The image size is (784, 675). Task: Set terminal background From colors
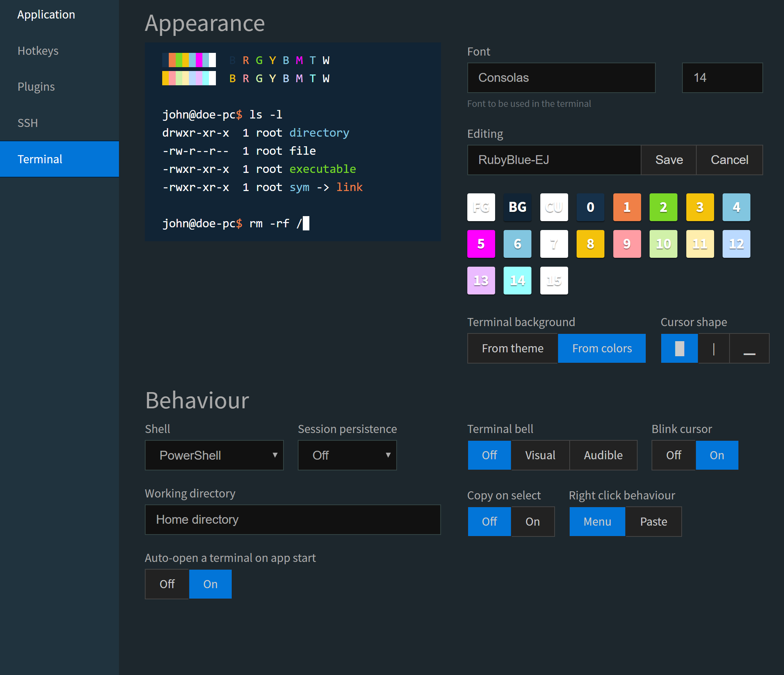(602, 348)
